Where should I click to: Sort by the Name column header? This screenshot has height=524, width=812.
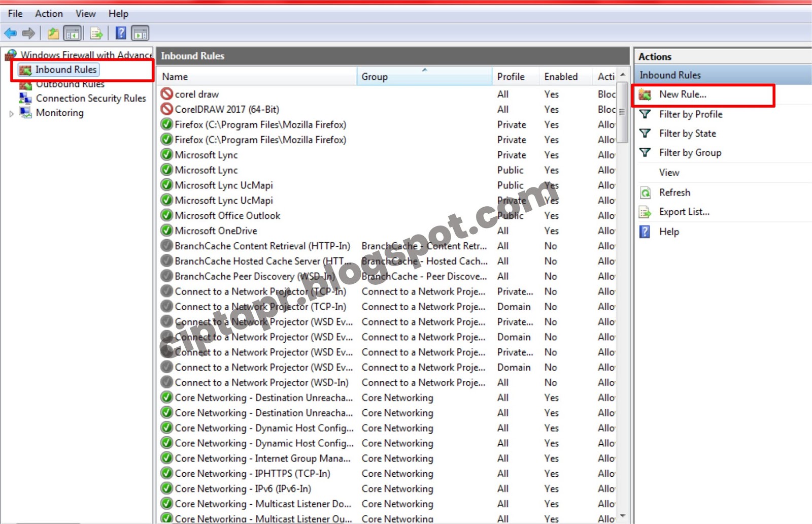[x=256, y=77]
